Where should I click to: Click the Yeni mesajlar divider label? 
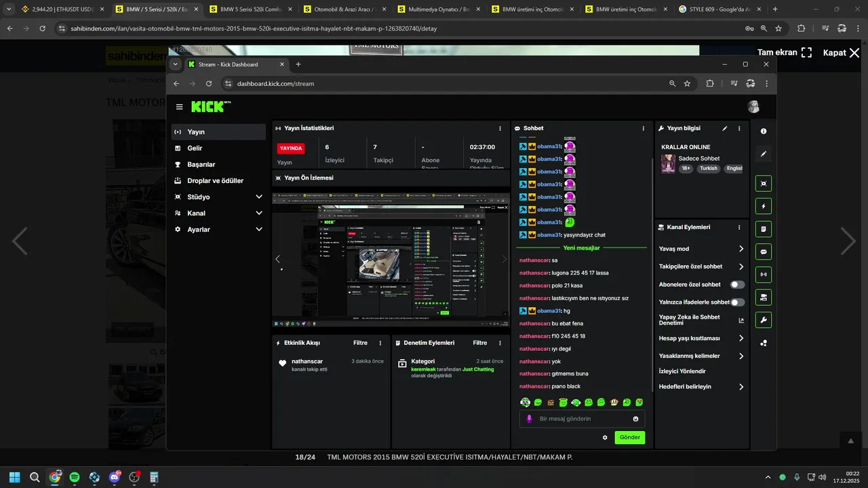point(582,248)
